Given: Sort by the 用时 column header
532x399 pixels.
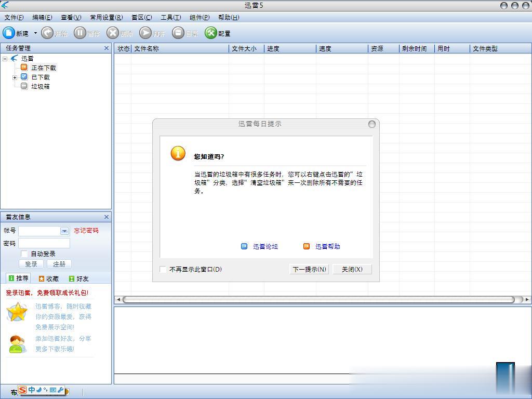Looking at the screenshot, I should (x=453, y=48).
